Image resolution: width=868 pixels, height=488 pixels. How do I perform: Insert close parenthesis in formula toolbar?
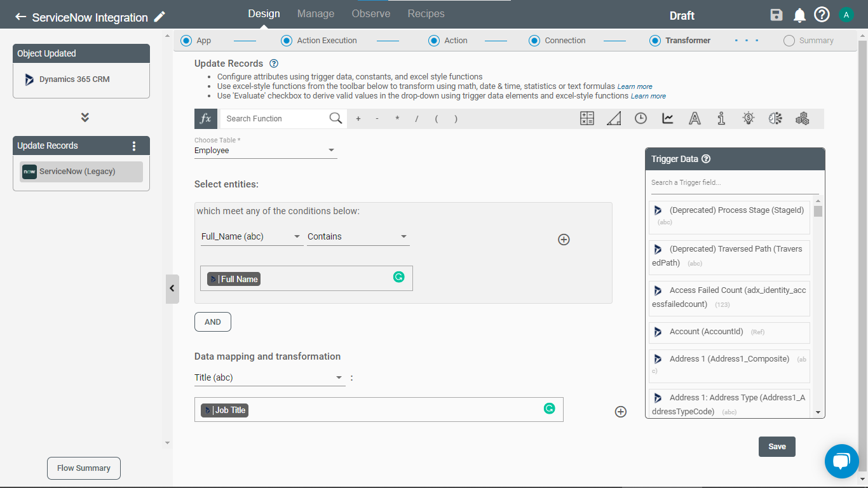pyautogui.click(x=456, y=119)
